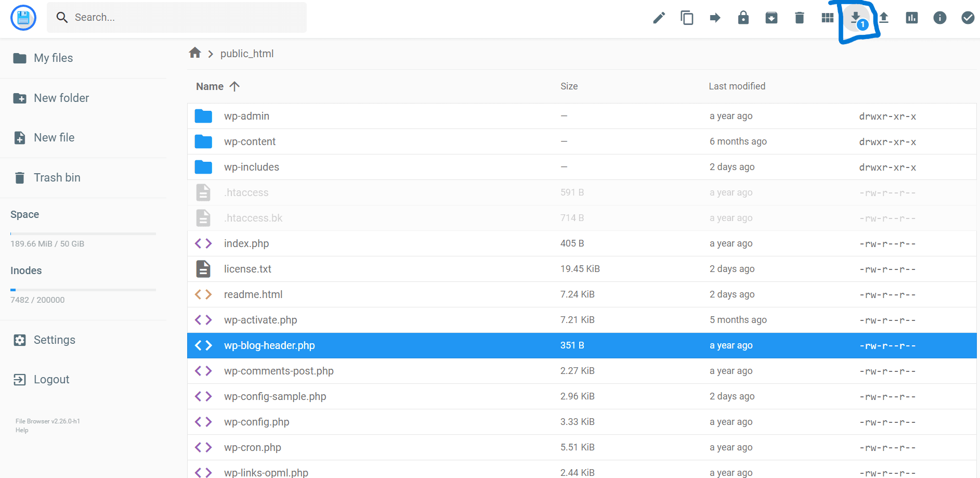Move the selected file with arrow icon

point(715,17)
